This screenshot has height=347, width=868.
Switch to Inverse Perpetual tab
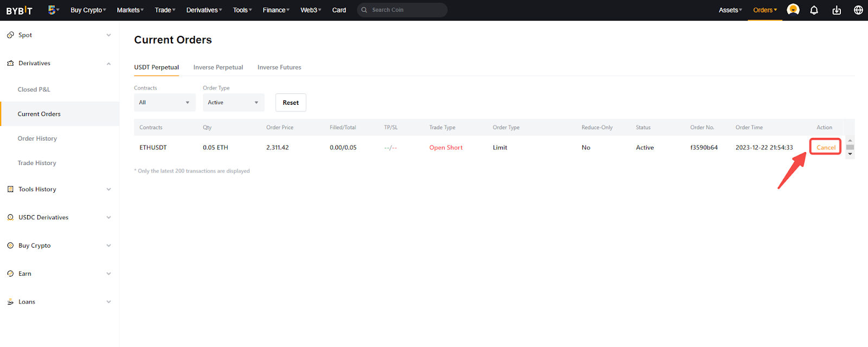pyautogui.click(x=218, y=67)
